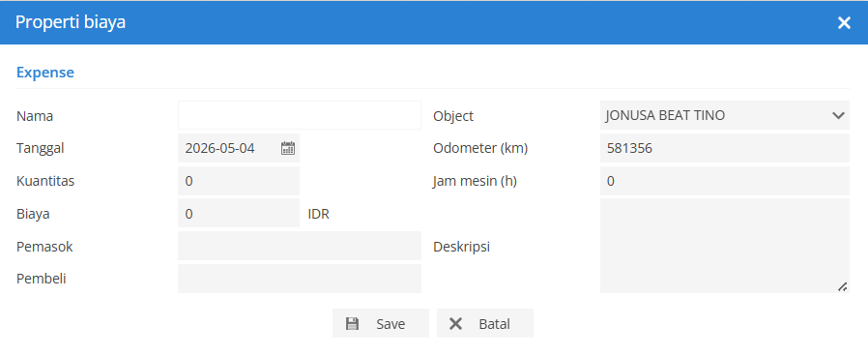Click the Save button
Viewport: 868px width, 356px height.
(380, 323)
